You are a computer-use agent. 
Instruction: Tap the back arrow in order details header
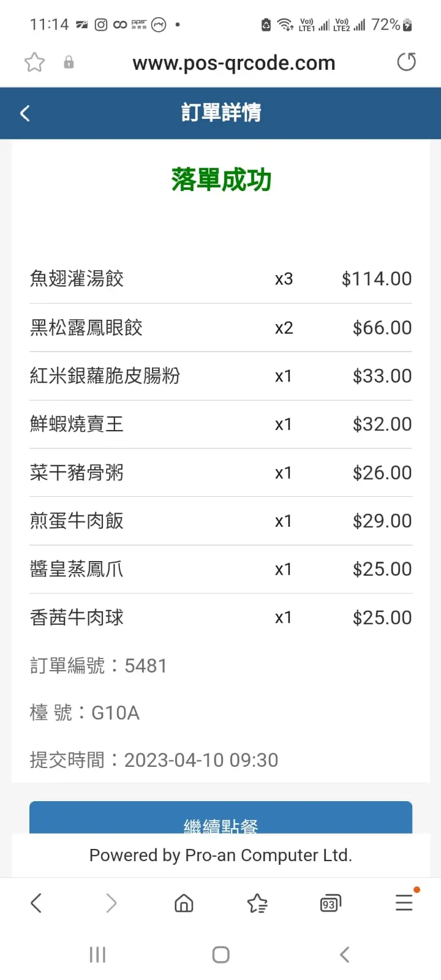[x=25, y=113]
